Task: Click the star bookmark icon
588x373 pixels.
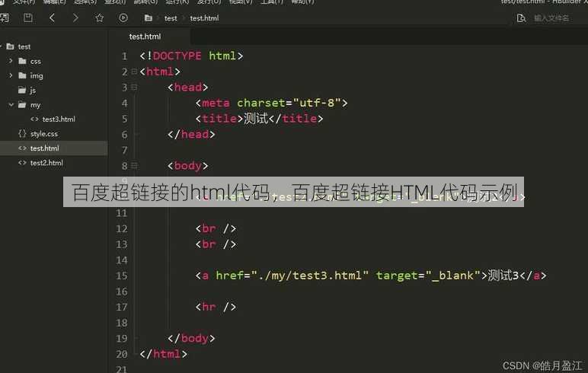Action: coord(99,18)
